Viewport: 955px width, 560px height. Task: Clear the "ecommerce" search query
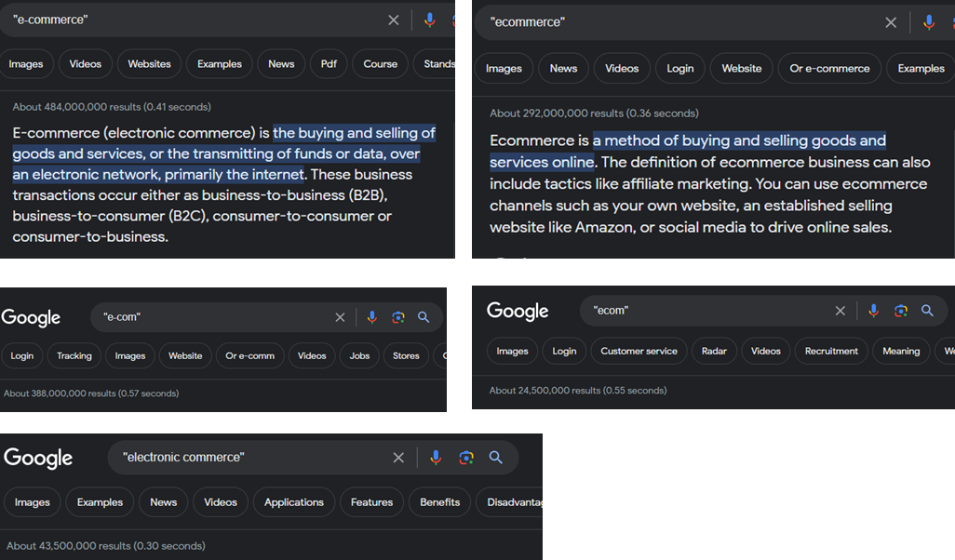[891, 22]
